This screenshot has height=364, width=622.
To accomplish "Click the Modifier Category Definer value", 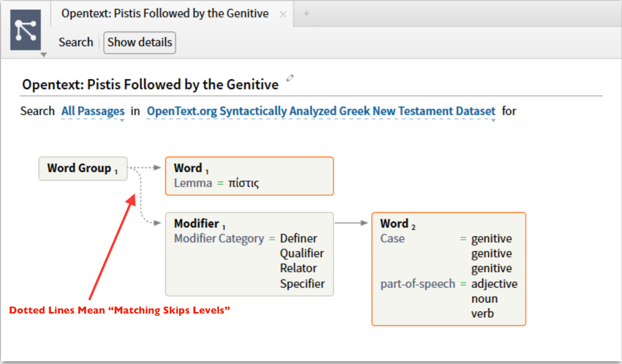I will tap(298, 239).
